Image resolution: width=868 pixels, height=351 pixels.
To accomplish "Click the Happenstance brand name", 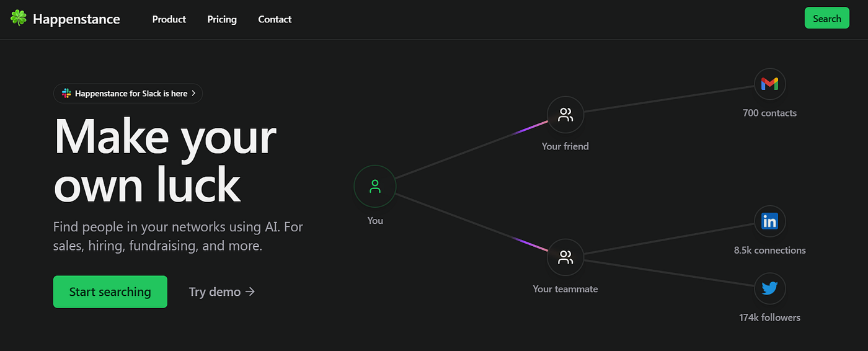I will point(76,19).
